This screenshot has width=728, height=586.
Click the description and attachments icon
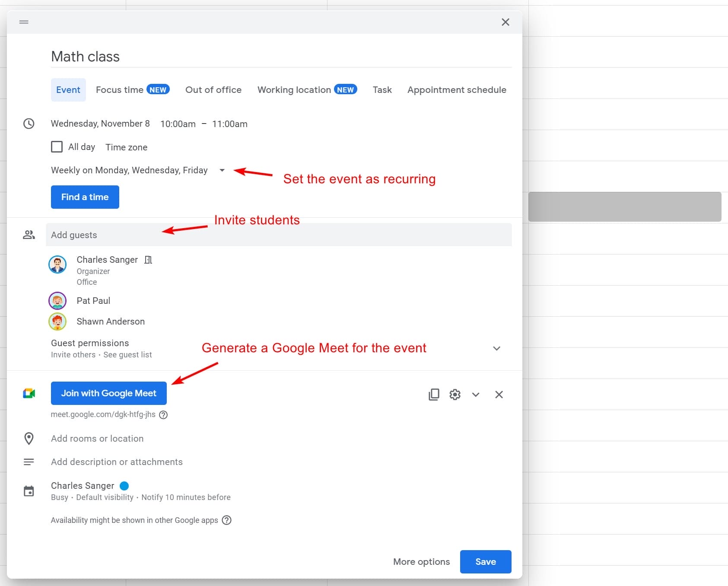[29, 462]
